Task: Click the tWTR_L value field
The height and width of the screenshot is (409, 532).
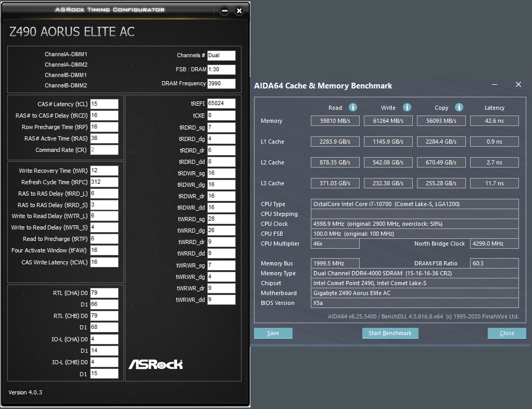Action: click(104, 216)
